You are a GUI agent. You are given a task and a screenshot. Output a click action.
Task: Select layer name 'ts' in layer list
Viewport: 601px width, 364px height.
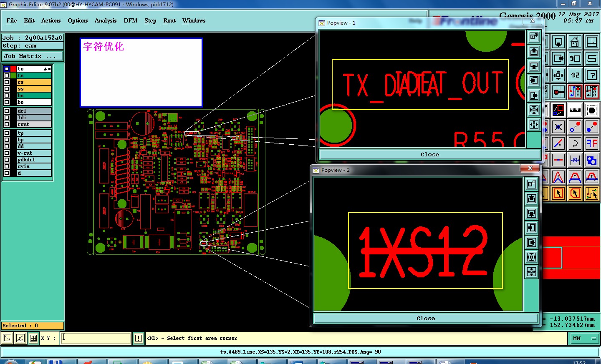point(34,75)
